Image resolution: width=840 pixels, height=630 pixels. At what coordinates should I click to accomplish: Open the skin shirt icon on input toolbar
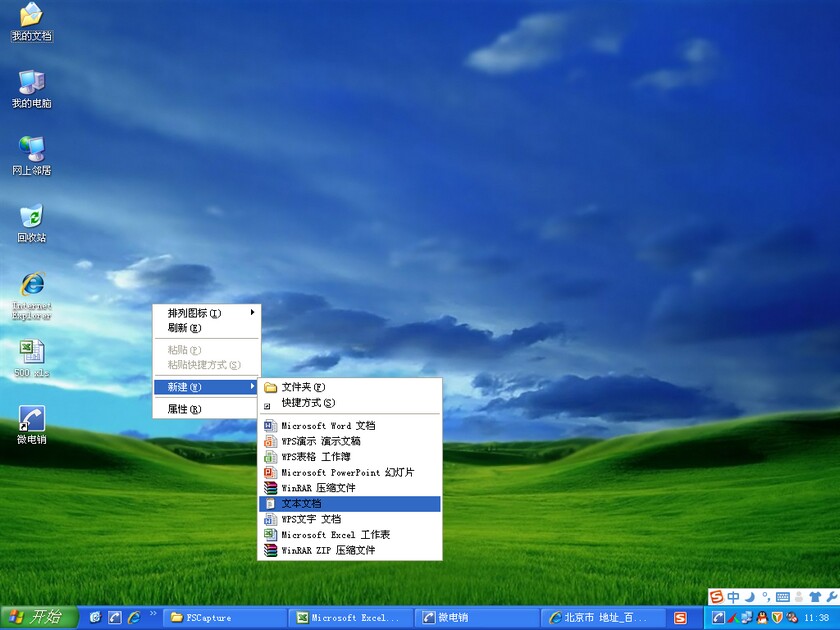(815, 597)
